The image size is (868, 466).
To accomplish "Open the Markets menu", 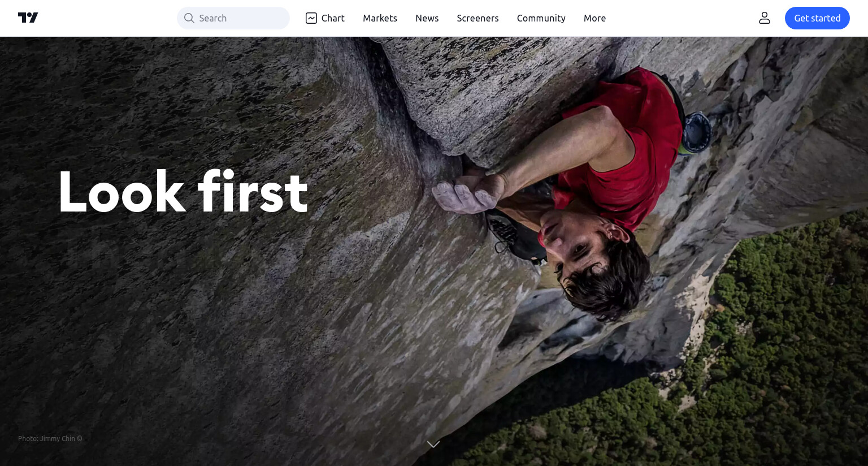I will coord(380,18).
